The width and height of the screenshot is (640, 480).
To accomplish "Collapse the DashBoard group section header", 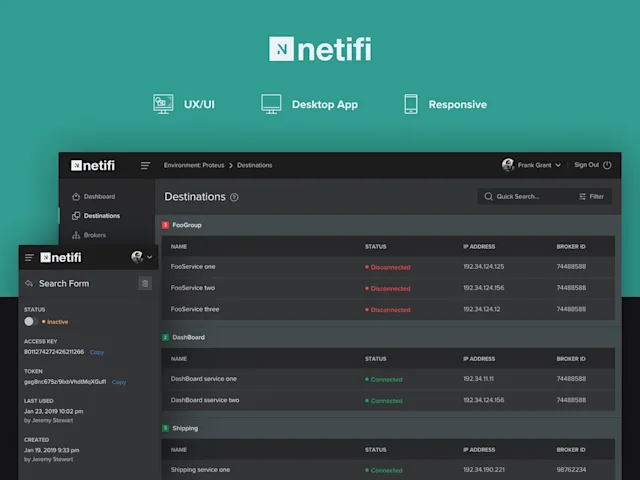I will click(x=388, y=337).
